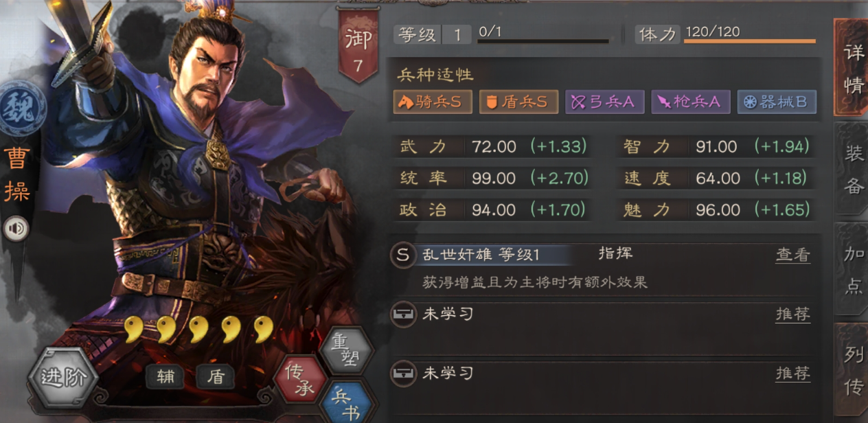Click the second 未学习 skill slot icon

click(x=402, y=374)
